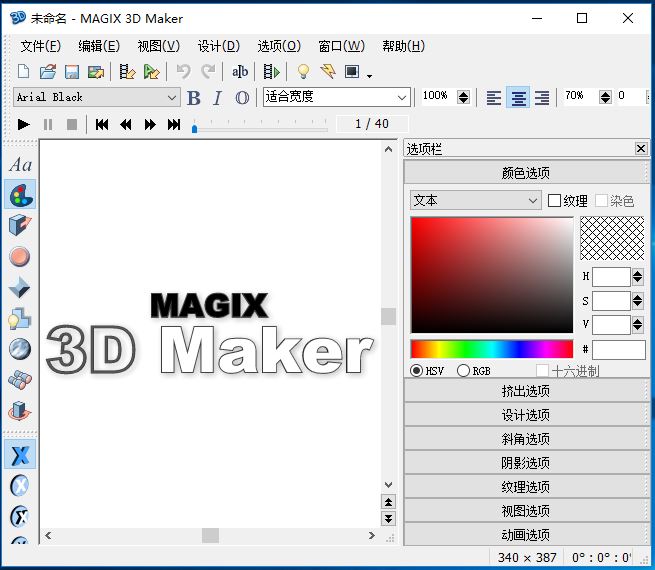655x570 pixels.
Task: Click the H value input field
Action: [x=611, y=276]
